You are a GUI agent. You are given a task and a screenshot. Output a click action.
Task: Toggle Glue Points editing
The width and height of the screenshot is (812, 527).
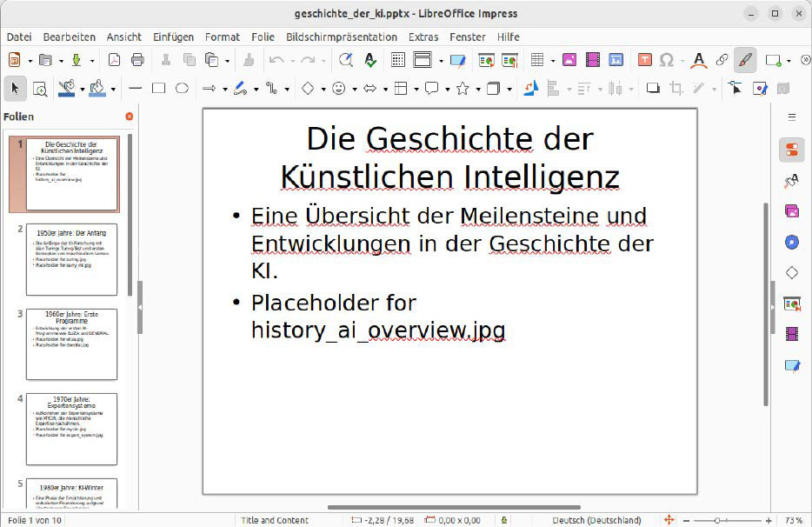(760, 89)
